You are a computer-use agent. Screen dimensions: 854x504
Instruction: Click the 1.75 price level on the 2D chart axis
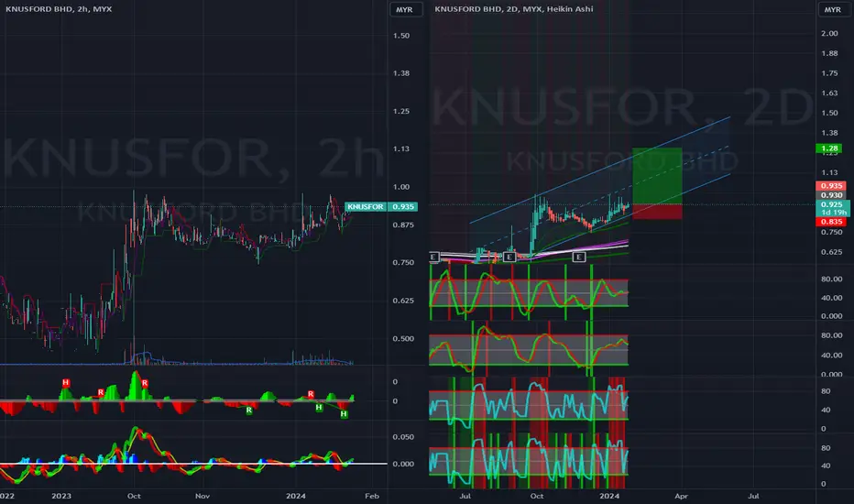point(829,73)
